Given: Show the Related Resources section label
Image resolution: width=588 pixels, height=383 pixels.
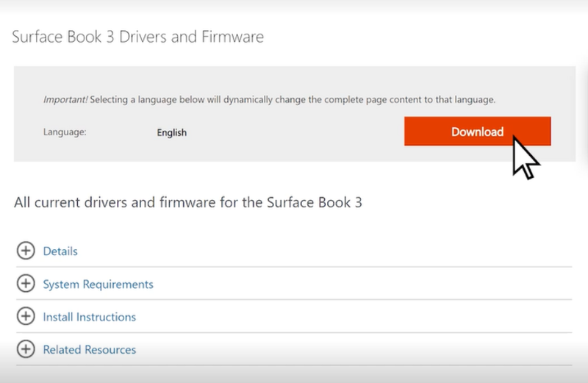Looking at the screenshot, I should click(x=89, y=350).
